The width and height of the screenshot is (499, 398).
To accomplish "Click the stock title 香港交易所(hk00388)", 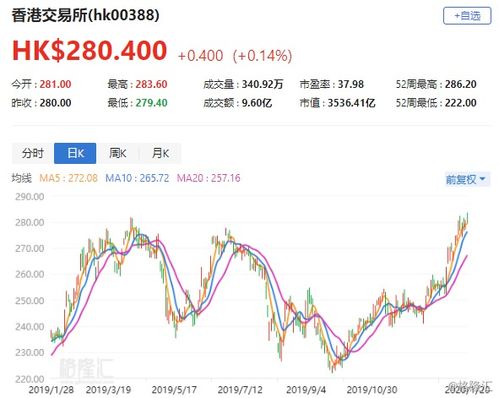I will pyautogui.click(x=85, y=16).
